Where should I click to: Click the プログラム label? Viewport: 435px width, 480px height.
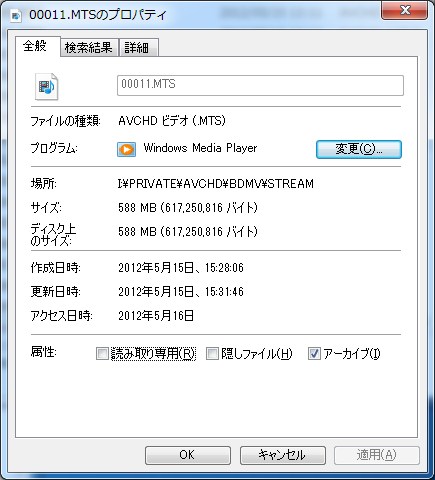(x=54, y=148)
